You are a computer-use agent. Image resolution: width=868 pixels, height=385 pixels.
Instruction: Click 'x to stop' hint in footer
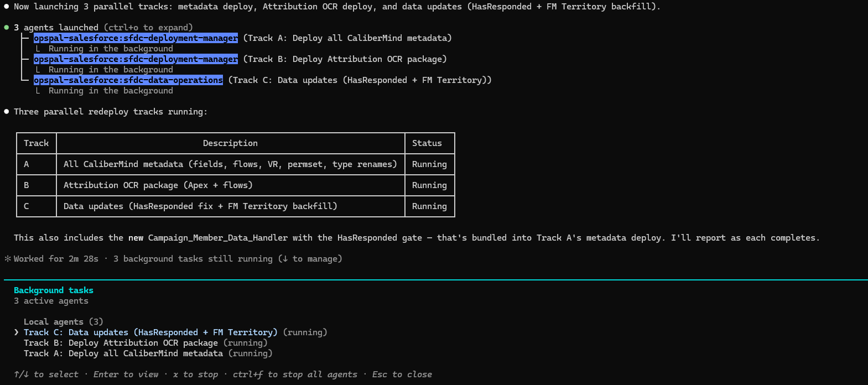click(195, 374)
